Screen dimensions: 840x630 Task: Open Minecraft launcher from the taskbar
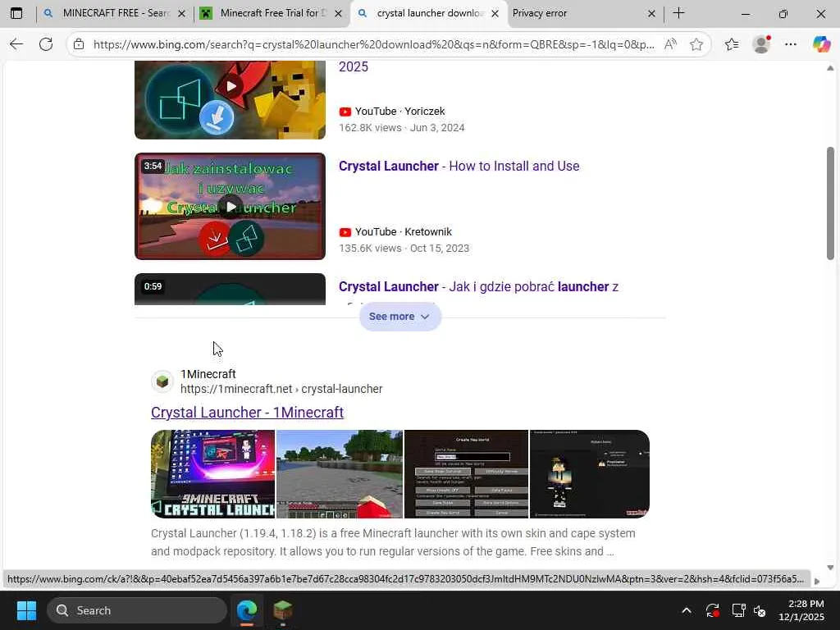(x=282, y=610)
